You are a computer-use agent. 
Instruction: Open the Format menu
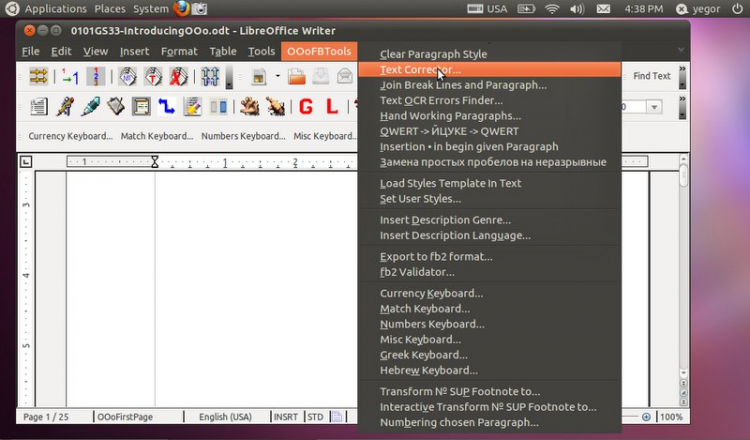(x=179, y=51)
